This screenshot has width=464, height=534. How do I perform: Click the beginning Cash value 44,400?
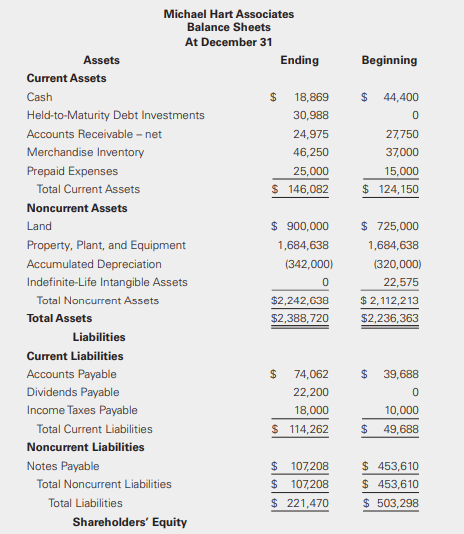401,97
